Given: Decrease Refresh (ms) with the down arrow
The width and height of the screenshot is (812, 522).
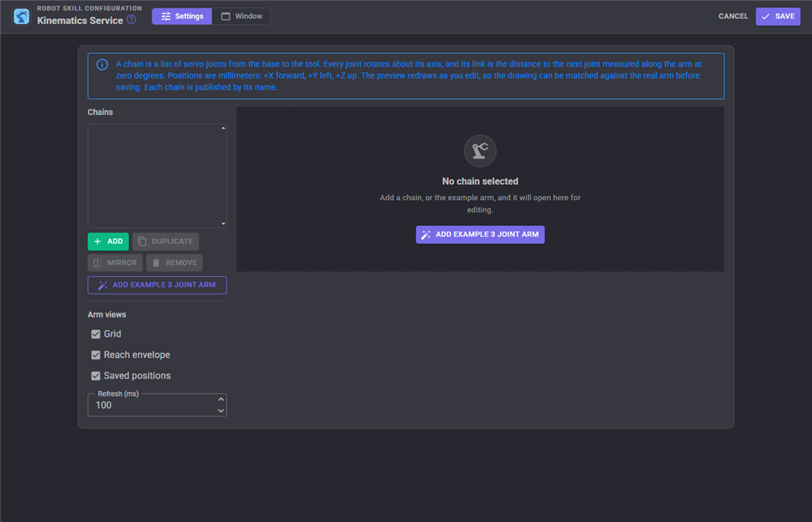Looking at the screenshot, I should (x=221, y=411).
